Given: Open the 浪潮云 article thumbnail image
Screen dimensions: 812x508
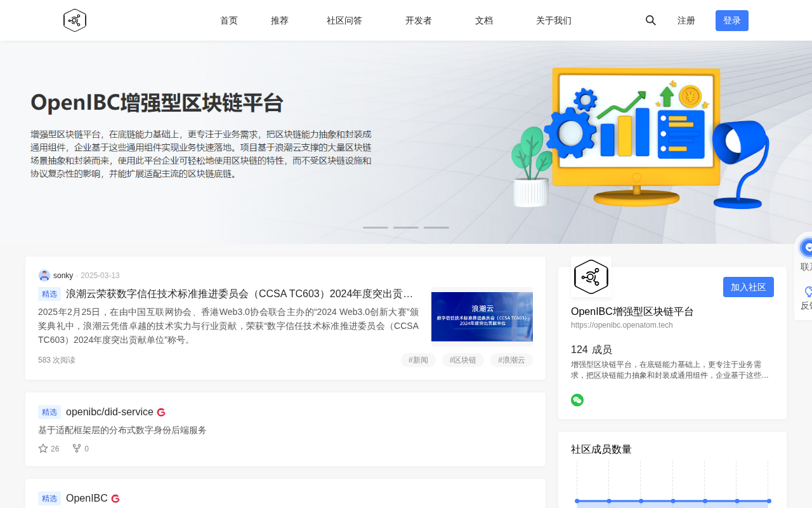Looking at the screenshot, I should coord(481,316).
